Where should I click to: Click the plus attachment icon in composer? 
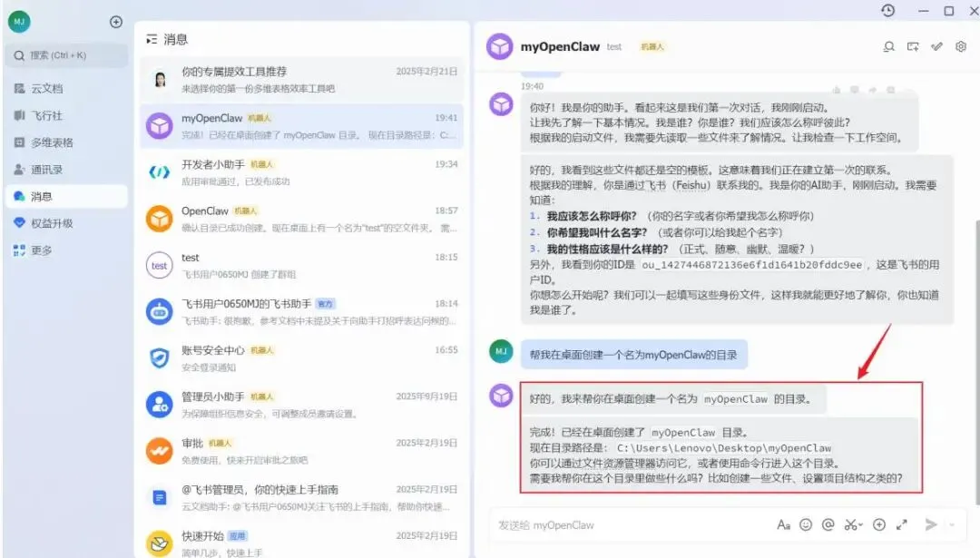click(x=879, y=524)
